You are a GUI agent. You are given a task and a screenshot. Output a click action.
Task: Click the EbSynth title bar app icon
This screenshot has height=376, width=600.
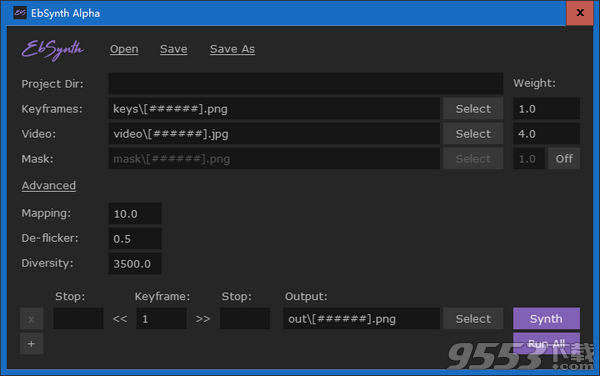(x=20, y=13)
